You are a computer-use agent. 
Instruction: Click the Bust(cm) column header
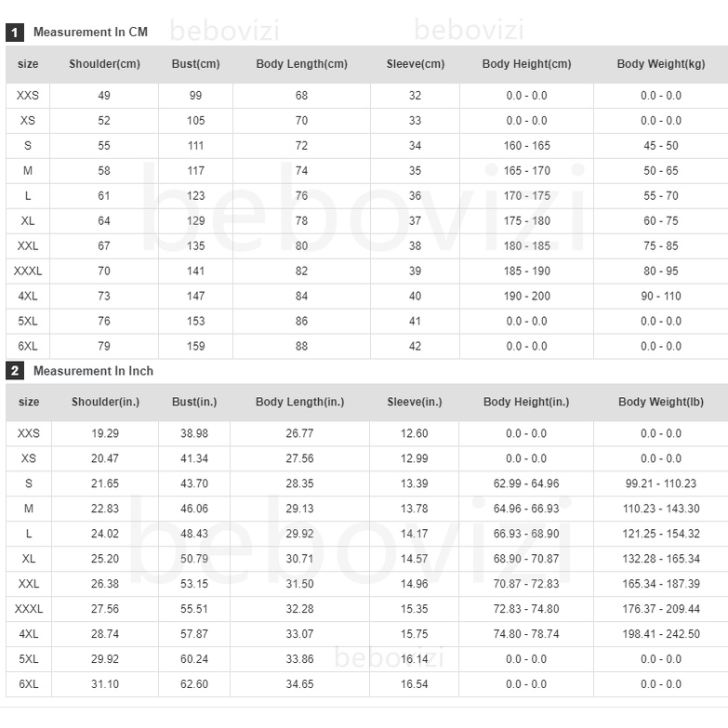point(195,64)
